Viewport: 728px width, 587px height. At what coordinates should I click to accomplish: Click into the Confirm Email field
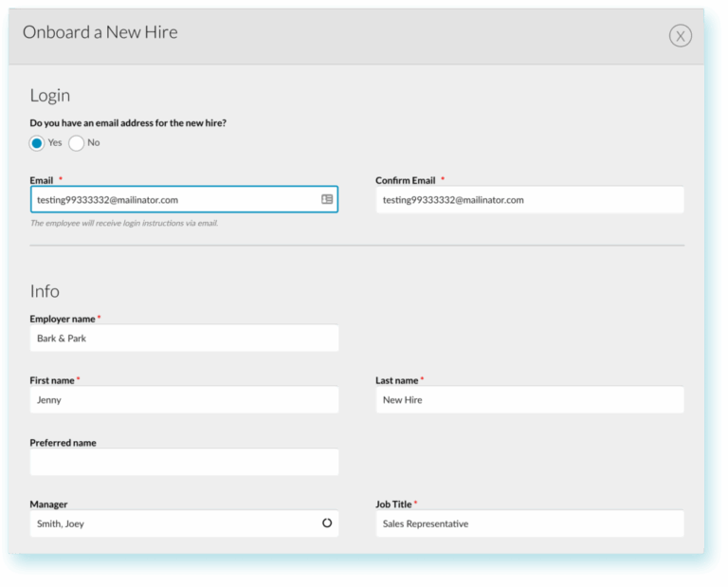[x=530, y=200]
